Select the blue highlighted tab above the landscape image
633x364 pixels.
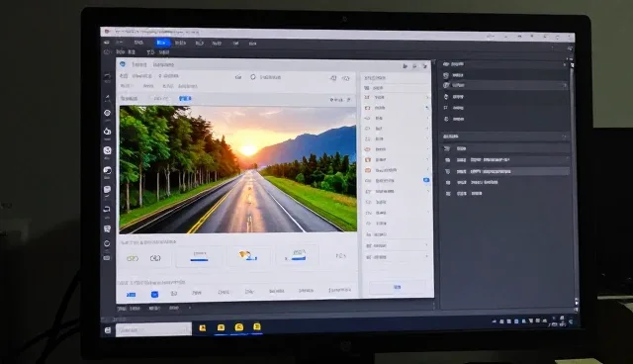185,99
